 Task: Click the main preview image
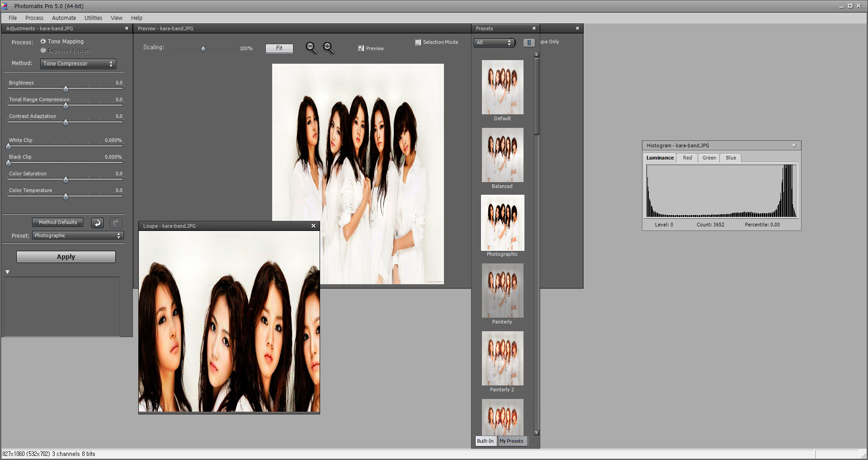click(x=358, y=174)
